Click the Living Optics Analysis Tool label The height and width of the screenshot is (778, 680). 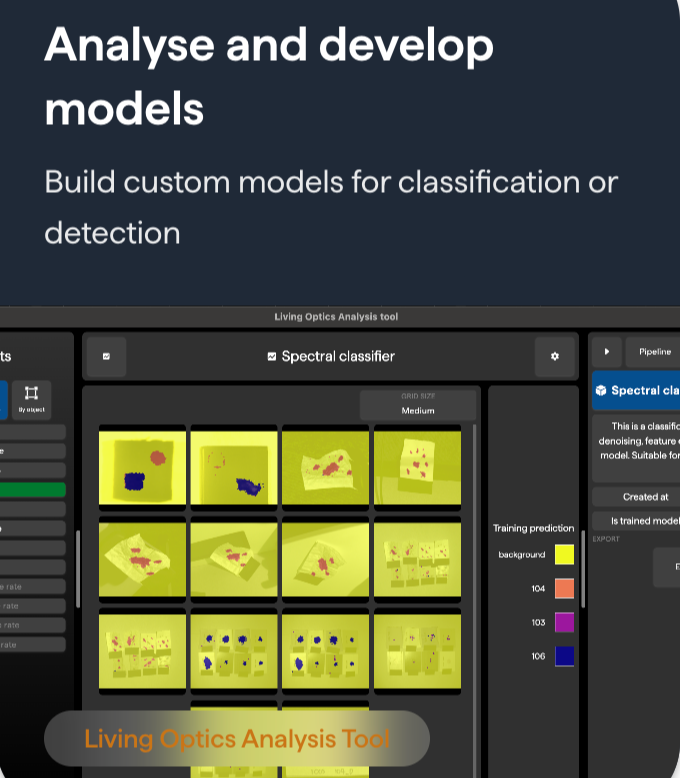click(x=237, y=739)
